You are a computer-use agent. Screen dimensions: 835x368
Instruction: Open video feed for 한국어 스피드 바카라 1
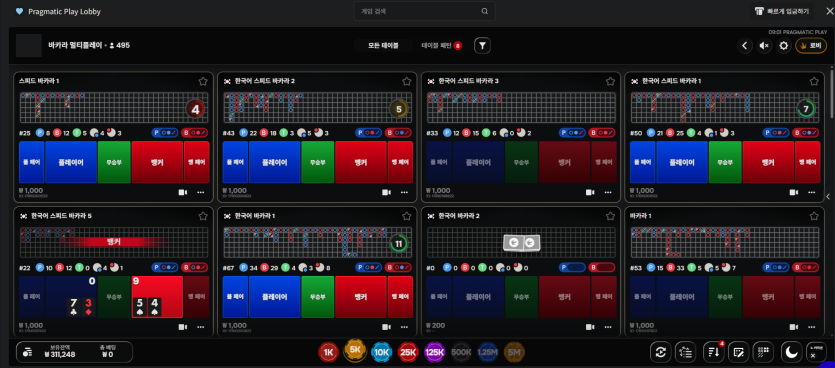(794, 192)
